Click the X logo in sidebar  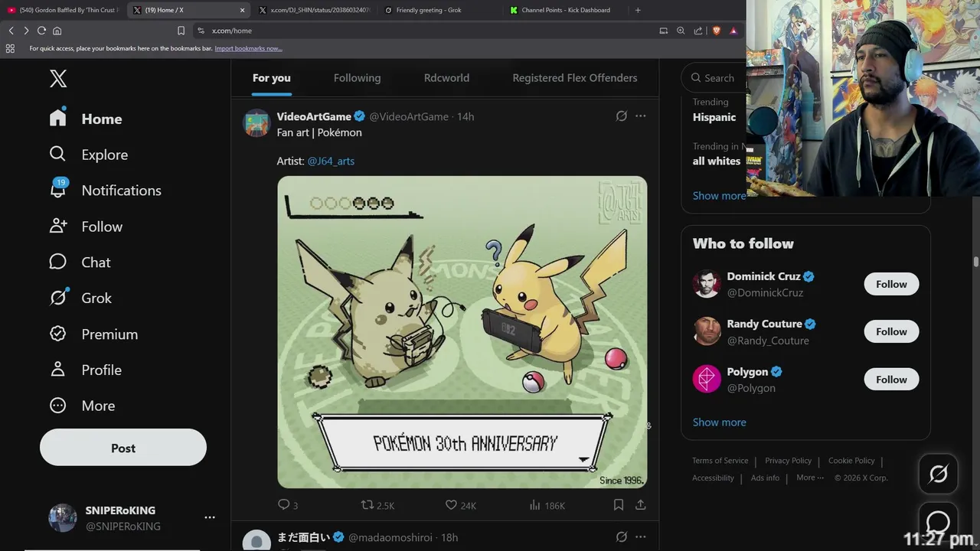(58, 78)
